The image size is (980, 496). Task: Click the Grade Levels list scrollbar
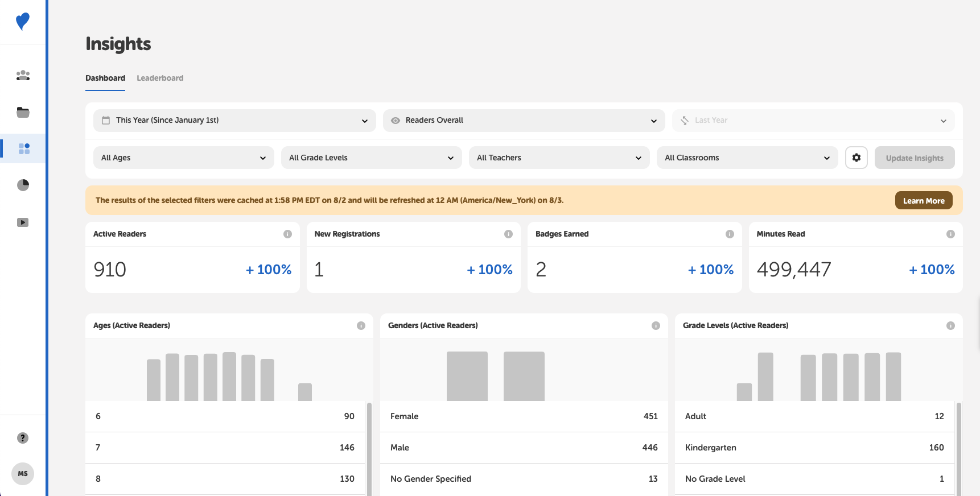click(959, 449)
